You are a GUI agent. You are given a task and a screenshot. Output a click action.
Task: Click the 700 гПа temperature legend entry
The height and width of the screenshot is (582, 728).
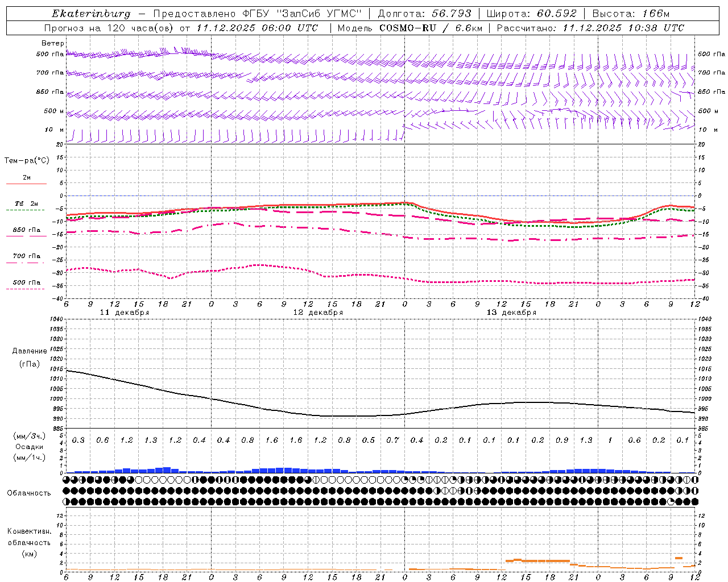(x=27, y=256)
